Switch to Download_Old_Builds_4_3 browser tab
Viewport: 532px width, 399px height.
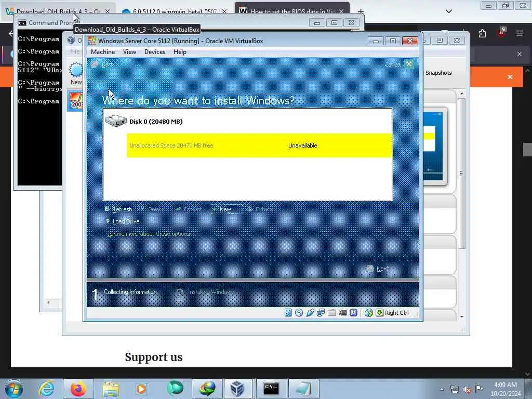(58, 11)
